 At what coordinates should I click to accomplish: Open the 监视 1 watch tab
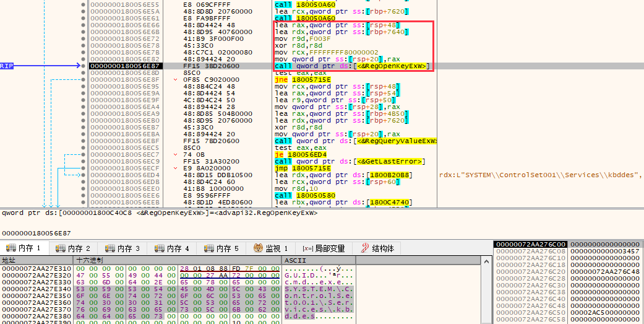coord(271,248)
